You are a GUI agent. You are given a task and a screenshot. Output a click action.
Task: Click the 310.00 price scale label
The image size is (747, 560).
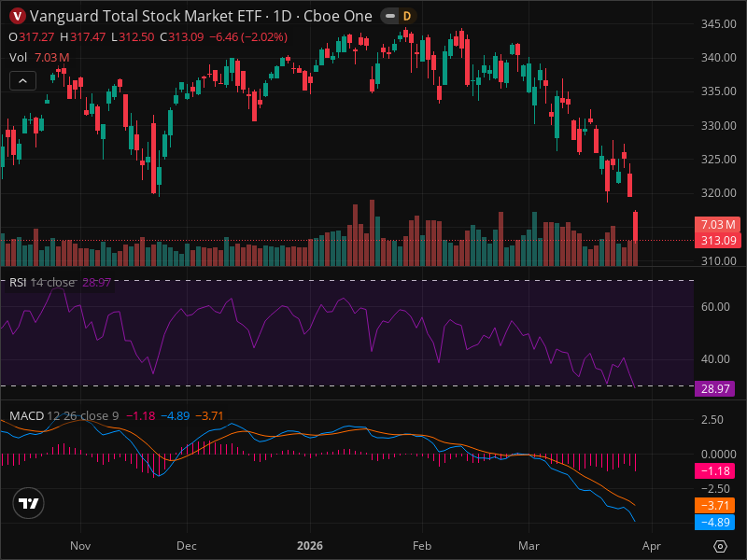[x=718, y=260]
